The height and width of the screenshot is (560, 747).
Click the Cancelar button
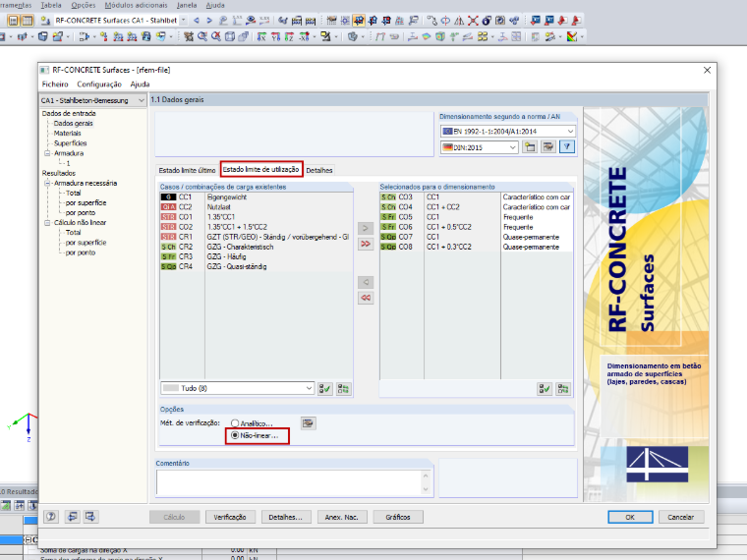[x=681, y=517]
